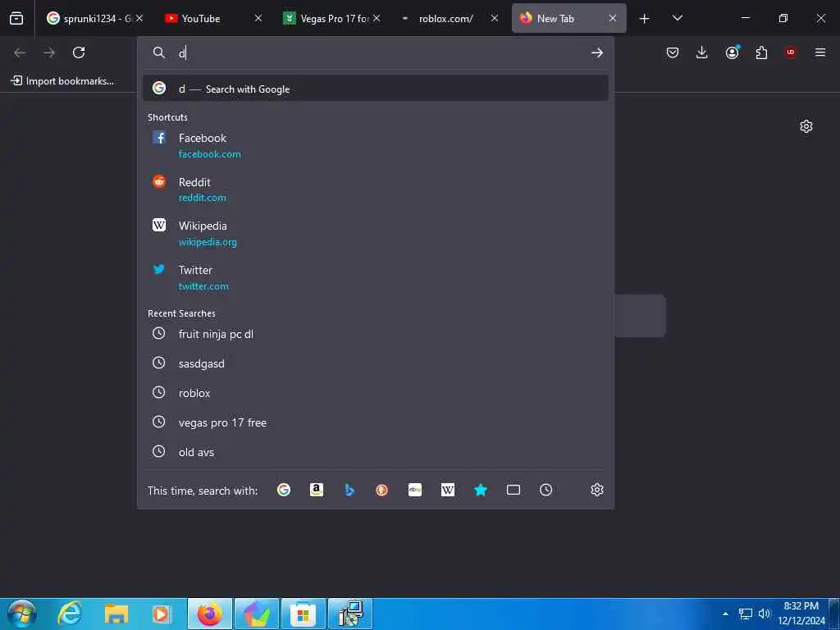
Task: Open network status tray icon
Action: click(x=745, y=614)
